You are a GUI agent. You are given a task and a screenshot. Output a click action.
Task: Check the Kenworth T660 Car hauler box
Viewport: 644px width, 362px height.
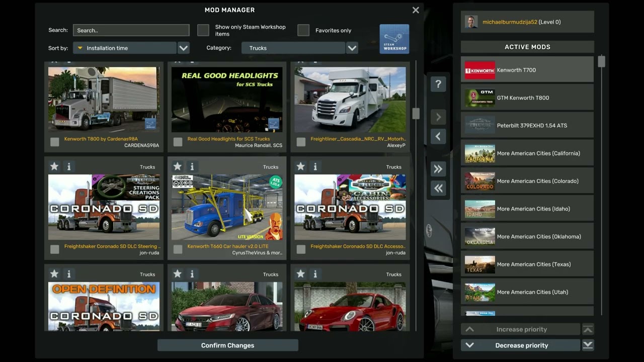[178, 249]
